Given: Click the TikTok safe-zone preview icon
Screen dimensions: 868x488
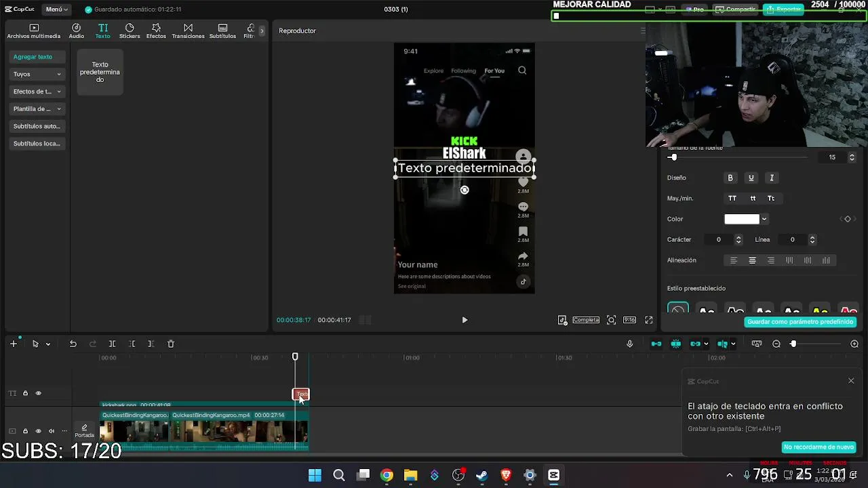Looking at the screenshot, I should [x=562, y=320].
